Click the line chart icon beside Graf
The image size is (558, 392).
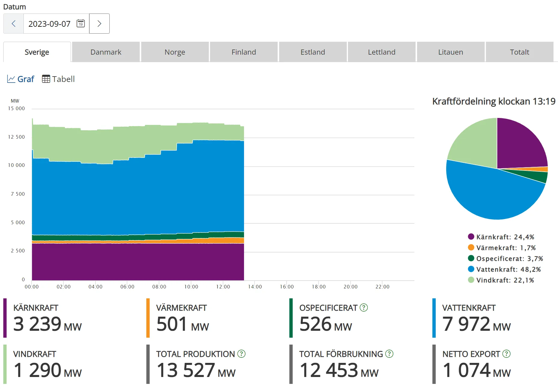(x=11, y=79)
